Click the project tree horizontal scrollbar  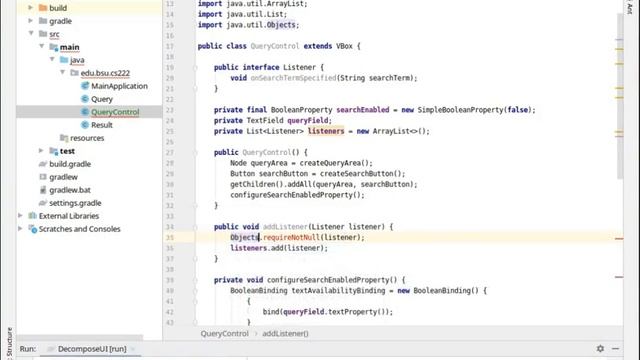80,338
